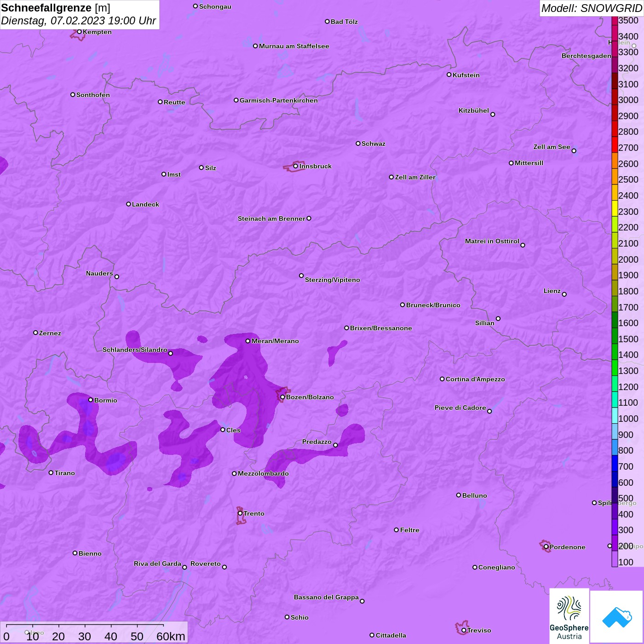Select the "Schongau" label
644x644 pixels.
click(x=215, y=6)
